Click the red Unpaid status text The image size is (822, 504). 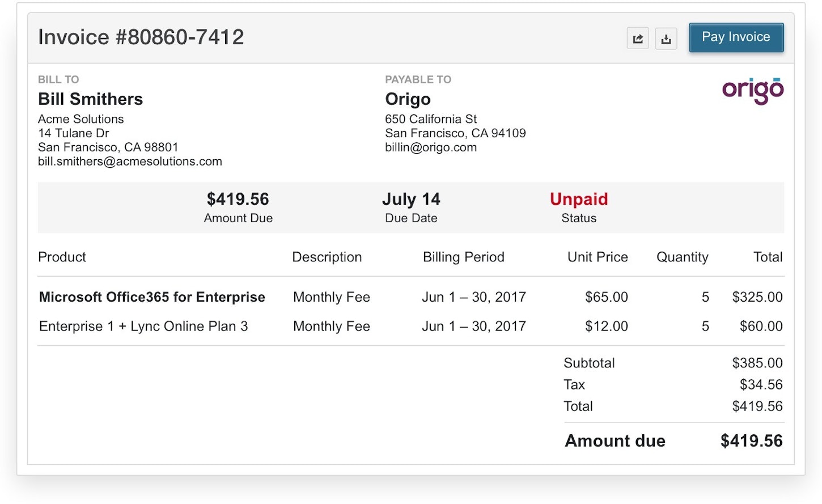coord(578,199)
